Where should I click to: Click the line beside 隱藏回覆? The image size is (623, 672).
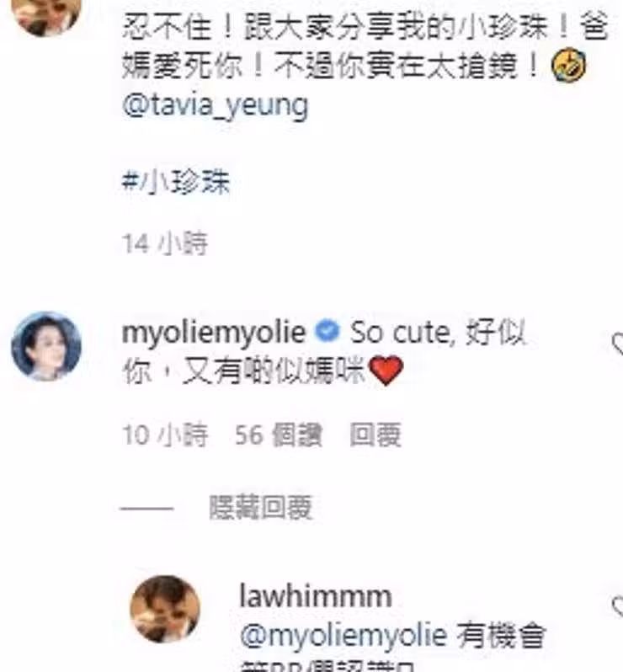click(x=147, y=509)
